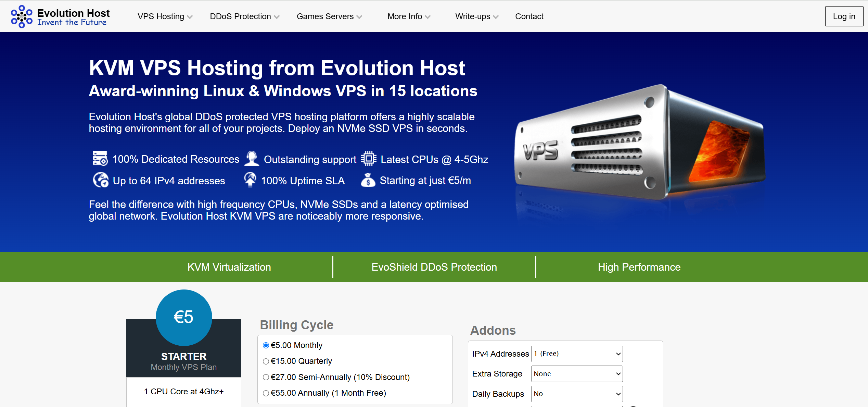The image size is (868, 407).
Task: Click the Latest CPUs chip icon
Action: tap(369, 159)
